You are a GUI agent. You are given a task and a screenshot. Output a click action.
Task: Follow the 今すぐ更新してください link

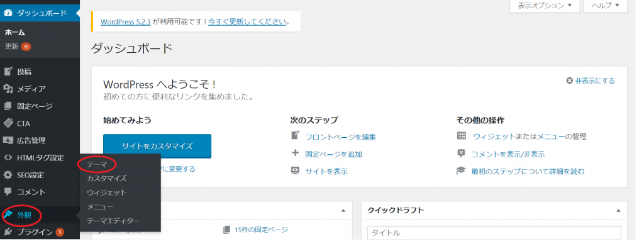[x=247, y=21]
